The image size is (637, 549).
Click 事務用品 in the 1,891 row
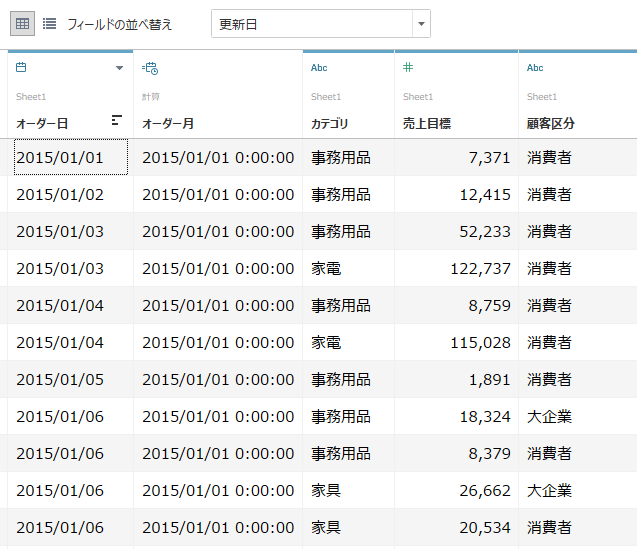(x=341, y=379)
